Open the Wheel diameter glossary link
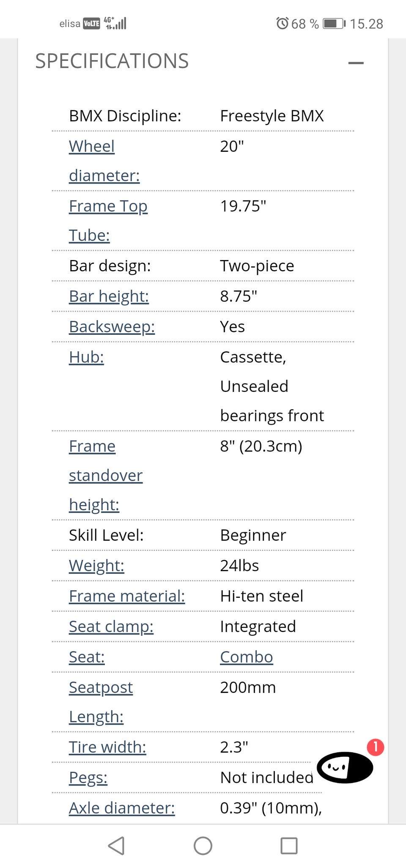The image size is (406, 868). (x=104, y=161)
